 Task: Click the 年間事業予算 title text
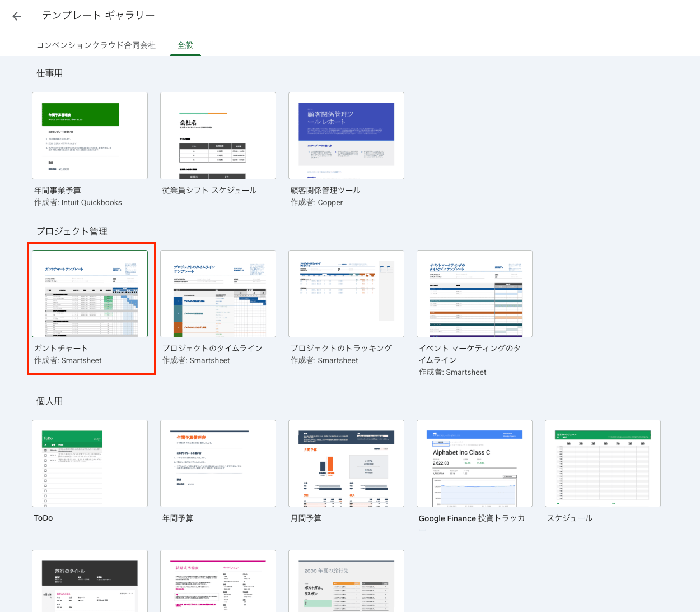pos(57,191)
